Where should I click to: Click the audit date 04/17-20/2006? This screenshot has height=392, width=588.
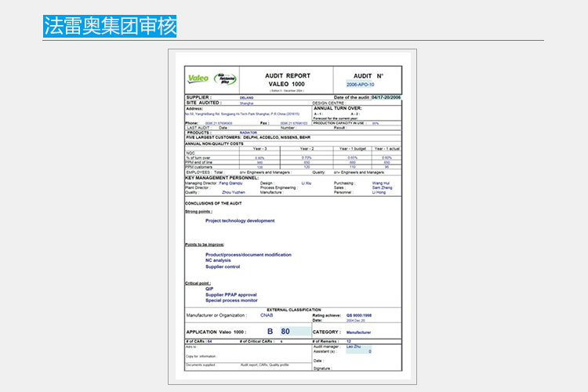386,97
